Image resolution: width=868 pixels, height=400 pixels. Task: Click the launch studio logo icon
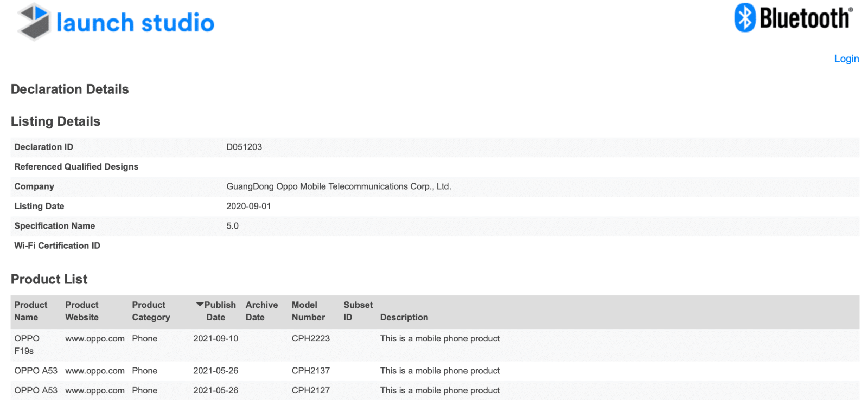coord(34,22)
